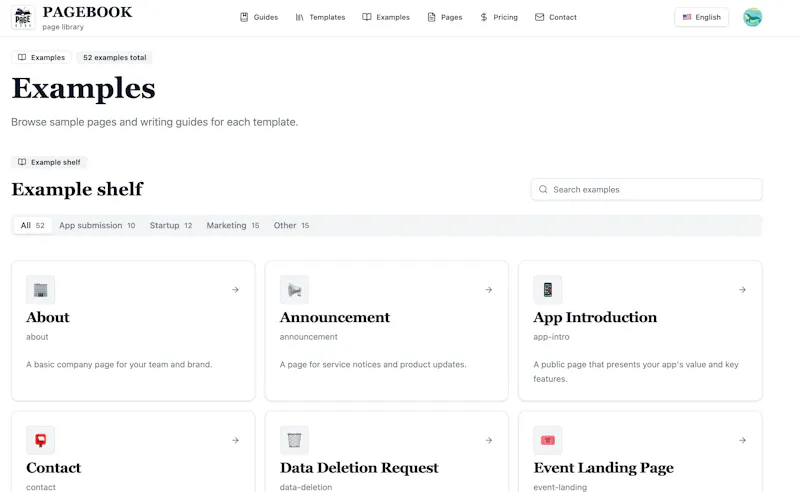The width and height of the screenshot is (800, 492).
Task: Click the App Introduction phone icon
Action: point(547,290)
